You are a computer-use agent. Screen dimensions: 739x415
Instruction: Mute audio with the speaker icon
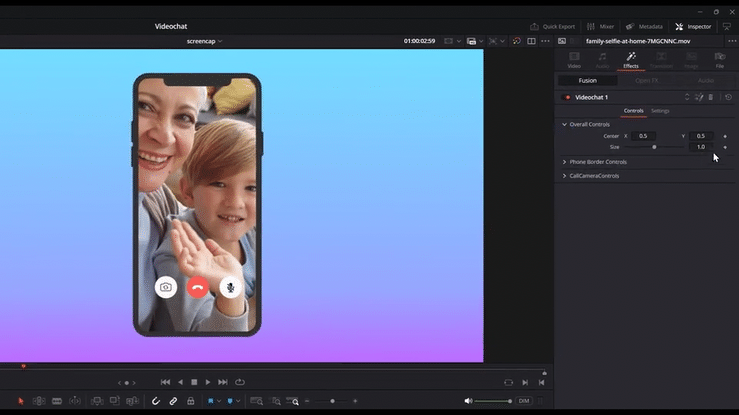[468, 401]
